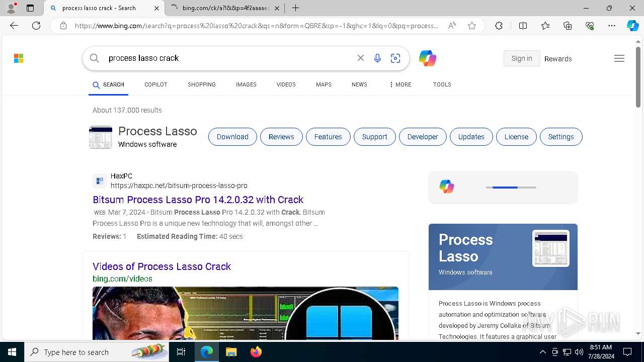Image resolution: width=644 pixels, height=362 pixels.
Task: View site information lock icon
Action: coord(63,26)
